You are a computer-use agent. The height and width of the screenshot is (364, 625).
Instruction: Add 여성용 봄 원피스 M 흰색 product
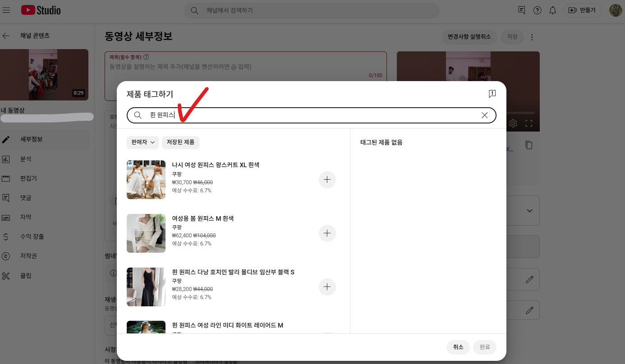[x=327, y=233]
